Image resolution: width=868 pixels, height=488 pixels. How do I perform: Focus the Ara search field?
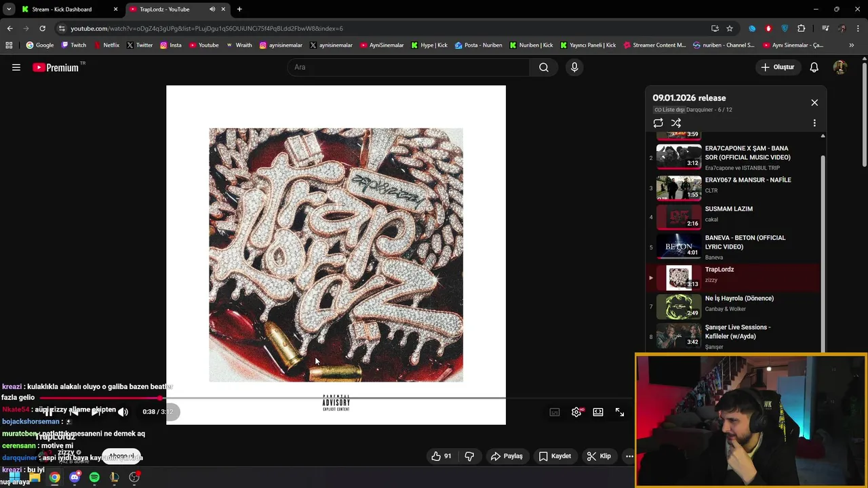click(408, 67)
